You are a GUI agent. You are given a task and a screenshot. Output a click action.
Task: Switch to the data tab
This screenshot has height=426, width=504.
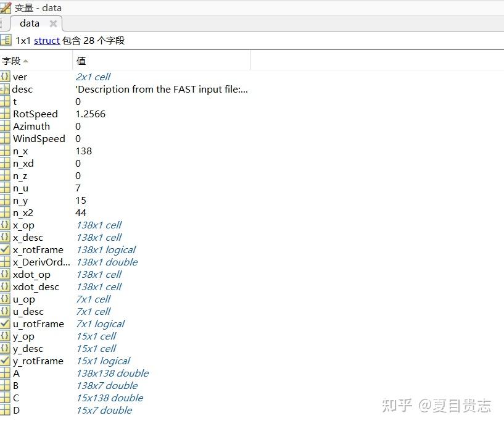point(29,23)
